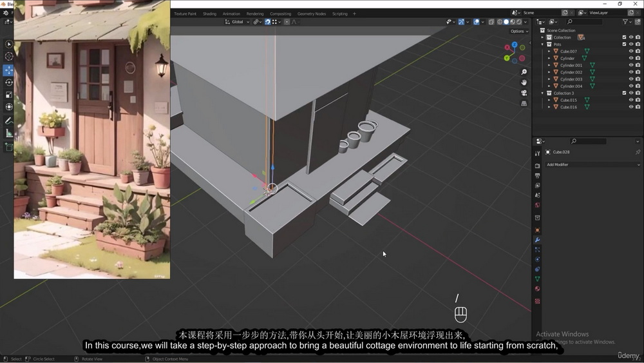Toggle snapping magnet icon

[267, 22]
